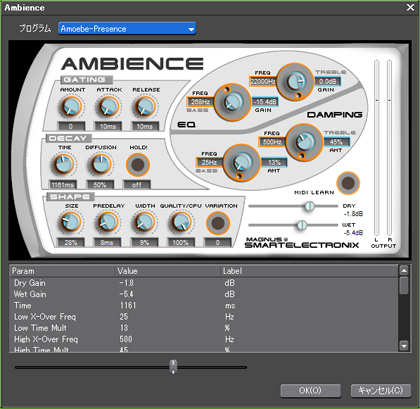Screen dimensions: 420x409
Task: Click the Wet level slider handle
Action: click(x=302, y=225)
